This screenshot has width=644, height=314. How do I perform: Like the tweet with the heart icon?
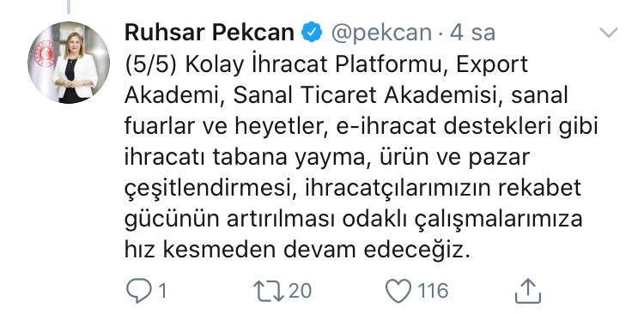point(398,291)
